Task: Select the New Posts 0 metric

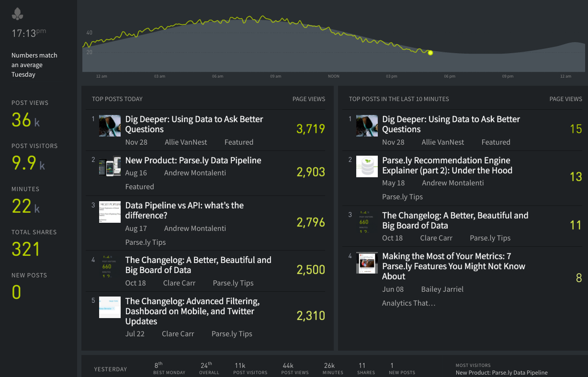Action: coord(29,287)
